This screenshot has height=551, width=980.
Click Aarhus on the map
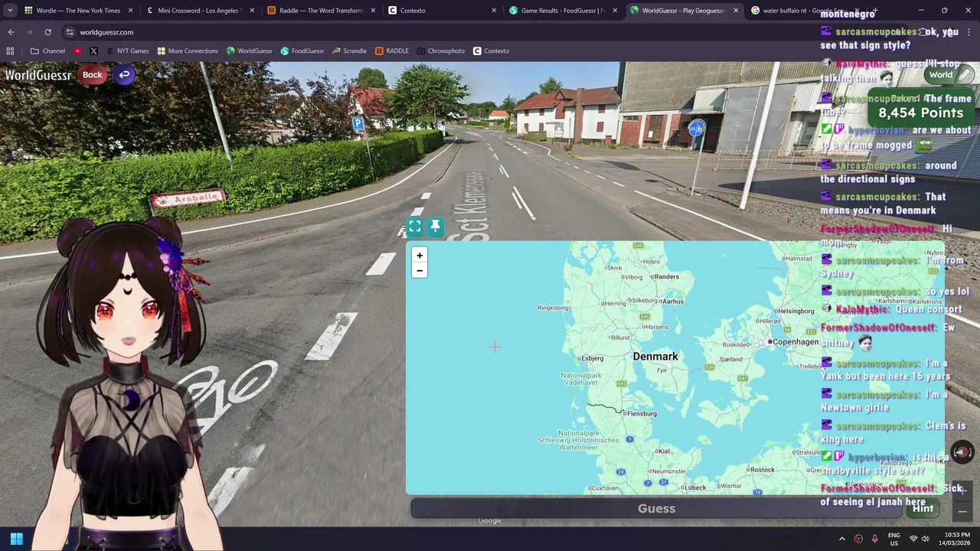click(672, 302)
